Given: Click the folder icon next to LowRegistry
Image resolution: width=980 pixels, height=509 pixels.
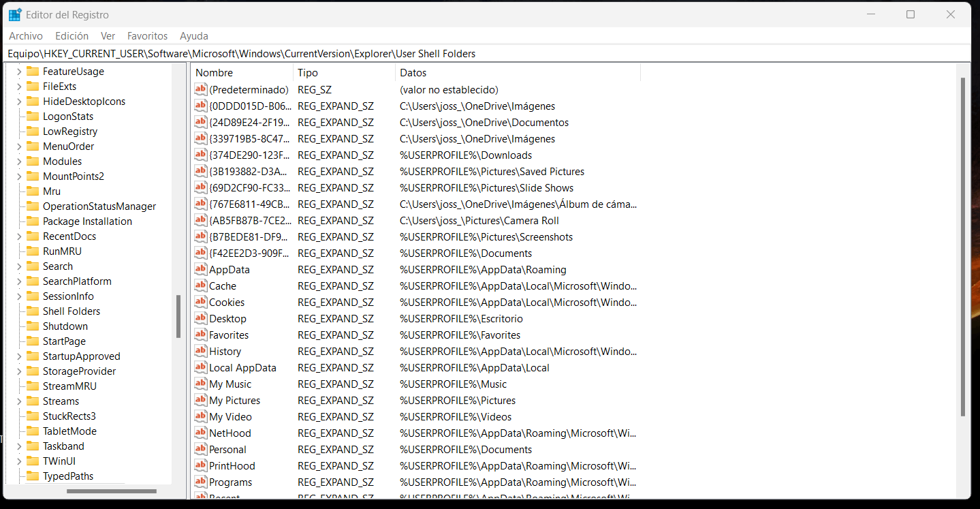Looking at the screenshot, I should point(33,131).
